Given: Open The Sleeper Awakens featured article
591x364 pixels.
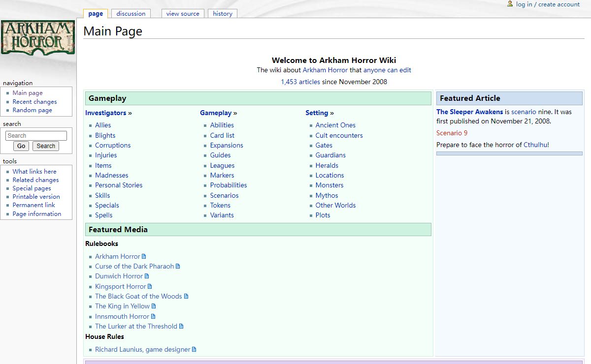Looking at the screenshot, I should [x=469, y=112].
